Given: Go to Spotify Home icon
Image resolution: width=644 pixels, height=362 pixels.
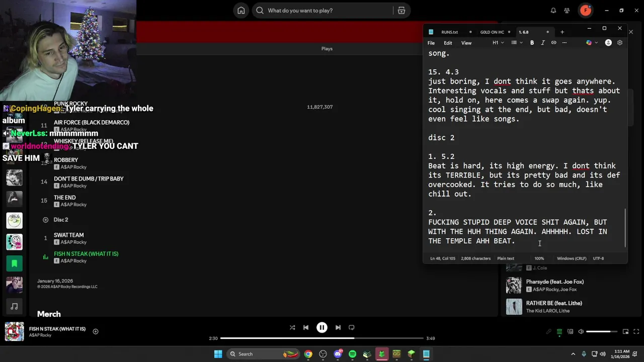Looking at the screenshot, I should click(x=241, y=11).
